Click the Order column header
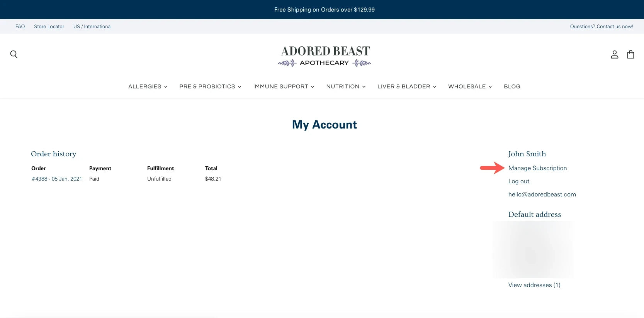644x318 pixels. tap(39, 168)
